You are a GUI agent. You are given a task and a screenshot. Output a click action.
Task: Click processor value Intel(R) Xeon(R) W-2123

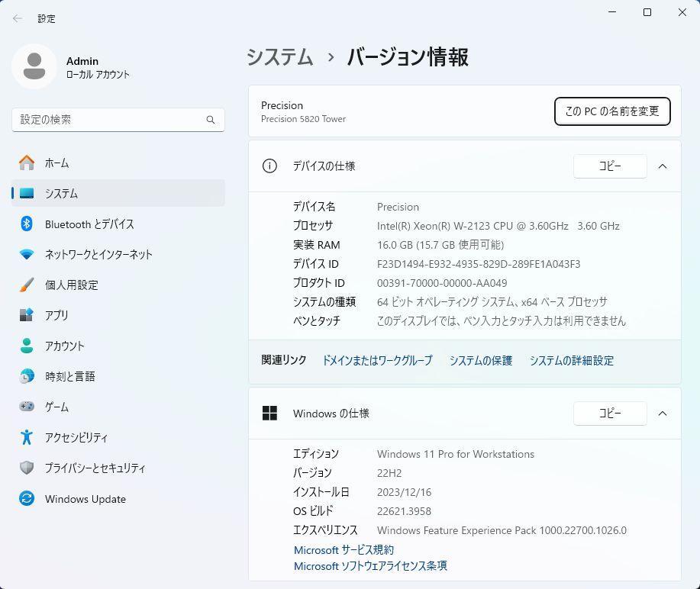coord(498,226)
